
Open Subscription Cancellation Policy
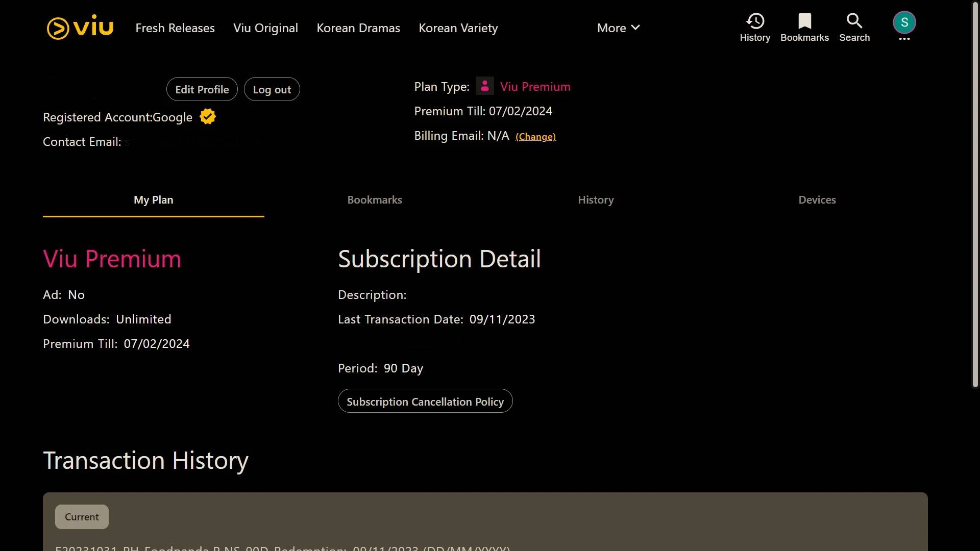tap(425, 402)
